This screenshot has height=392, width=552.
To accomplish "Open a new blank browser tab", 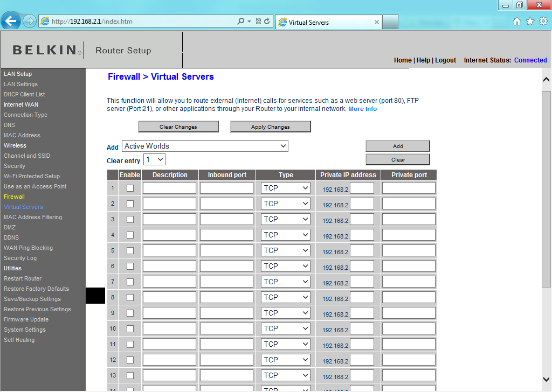I will click(390, 22).
